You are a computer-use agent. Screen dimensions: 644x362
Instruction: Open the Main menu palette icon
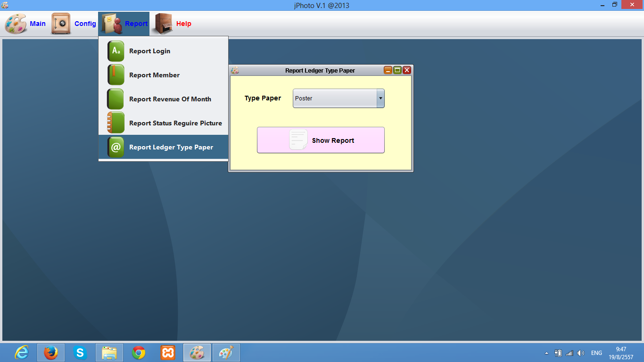click(x=16, y=24)
